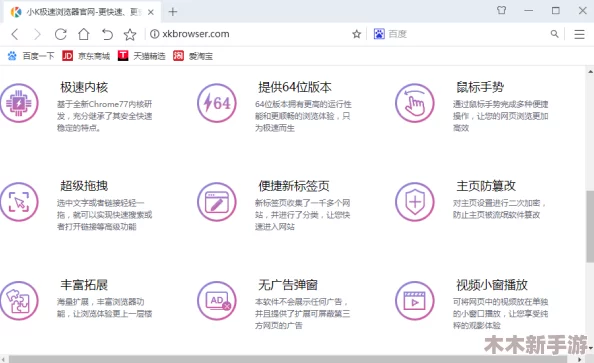Screen dimensions: 594x363
Task: Click the back navigation arrow
Action: click(x=15, y=34)
